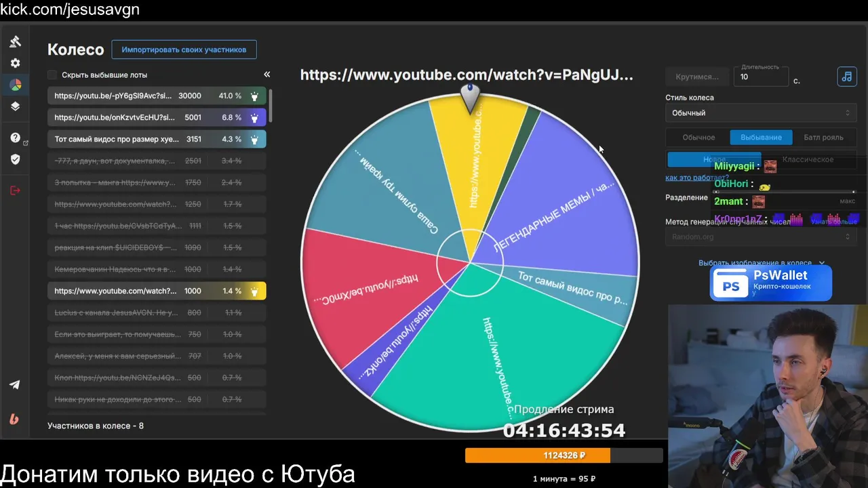The image size is (868, 488).
Task: Open the layers stack sidebar icon
Action: tap(15, 106)
